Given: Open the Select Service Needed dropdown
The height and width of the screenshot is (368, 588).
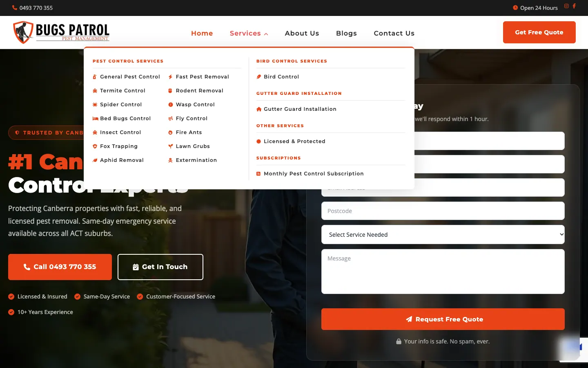Looking at the screenshot, I should click(x=443, y=235).
